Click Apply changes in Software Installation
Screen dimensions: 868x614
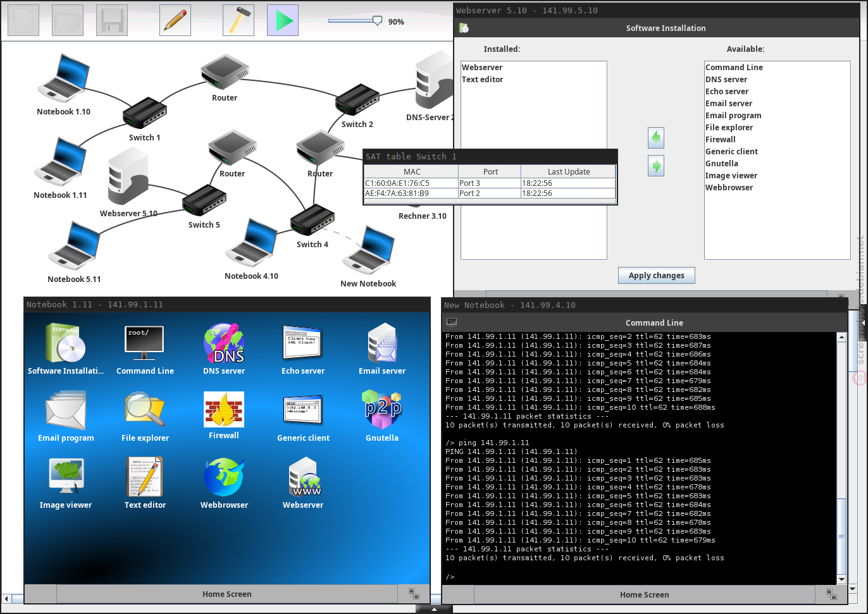point(657,275)
